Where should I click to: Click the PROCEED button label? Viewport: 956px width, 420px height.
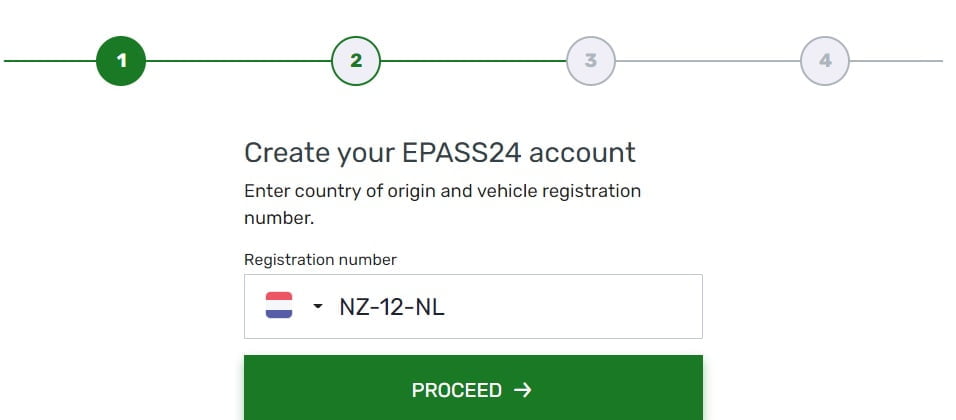point(457,390)
